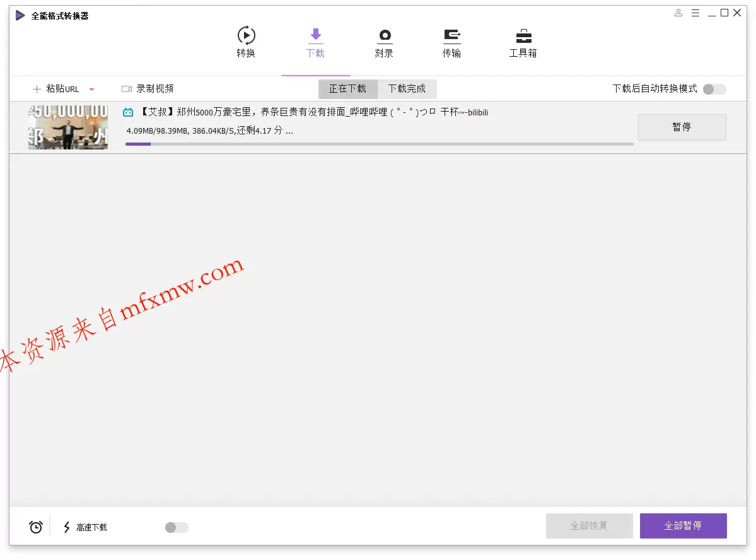This screenshot has width=756, height=560.
Task: Click the 高速下载 lightning bolt icon
Action: 67,527
